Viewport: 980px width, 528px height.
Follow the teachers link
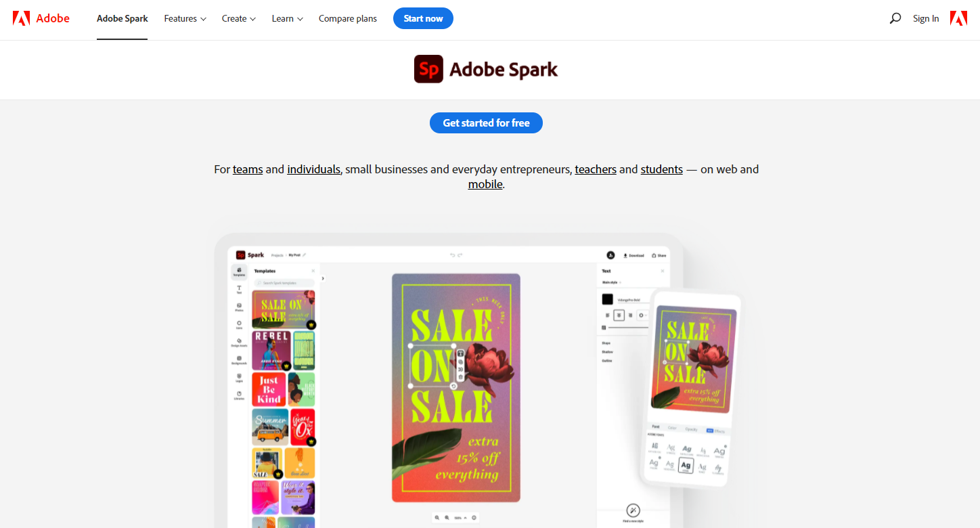[x=596, y=169]
